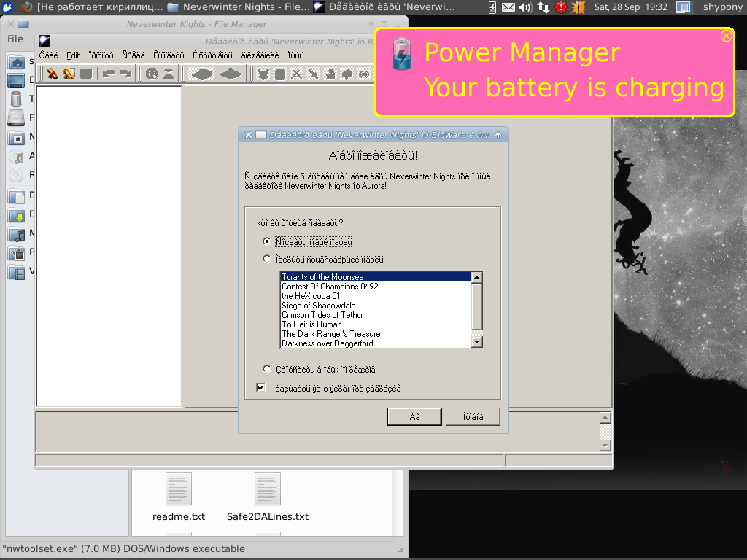Click the Paint Doors icon in the toolbar
This screenshot has width=747, height=560.
[x=280, y=74]
